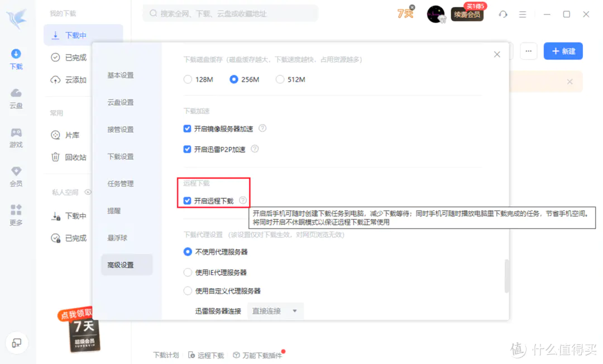Screen dimensions: 603x364
Task: Click help icon next to 开启迅雷P2P加速
Action: pyautogui.click(x=255, y=149)
